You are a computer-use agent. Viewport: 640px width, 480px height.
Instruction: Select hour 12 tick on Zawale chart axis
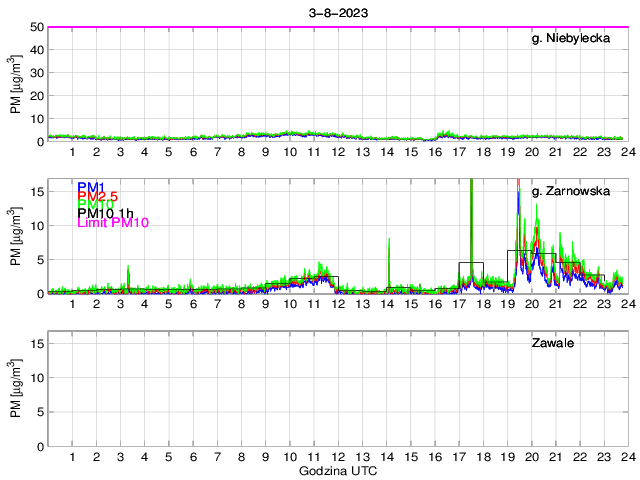coord(338,456)
